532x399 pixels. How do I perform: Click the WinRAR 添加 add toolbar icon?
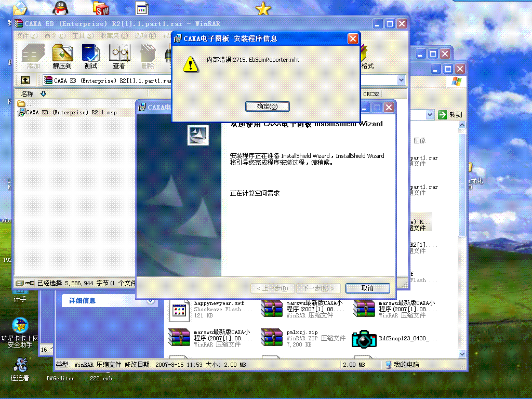click(x=33, y=57)
